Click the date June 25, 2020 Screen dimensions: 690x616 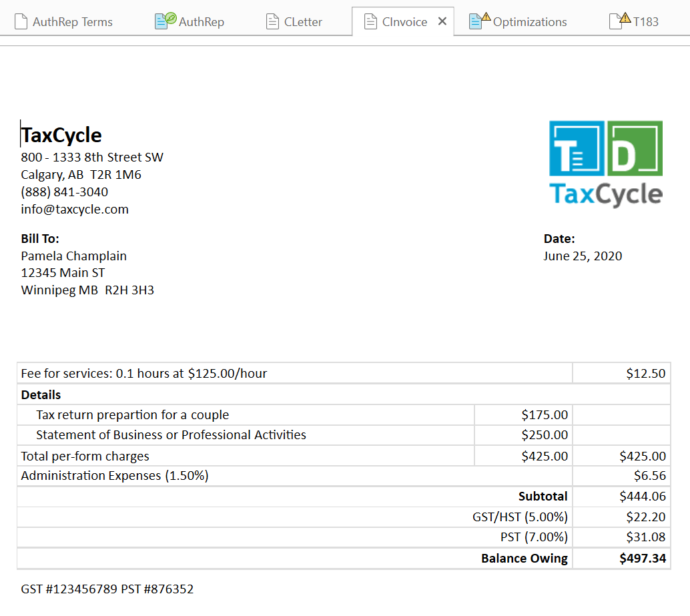[583, 256]
